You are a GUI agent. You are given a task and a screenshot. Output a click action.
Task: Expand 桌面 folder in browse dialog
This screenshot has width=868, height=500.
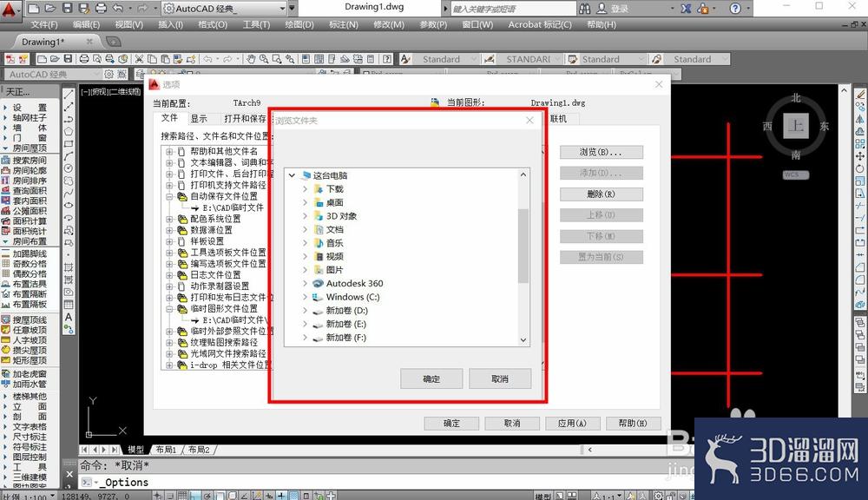pos(305,202)
